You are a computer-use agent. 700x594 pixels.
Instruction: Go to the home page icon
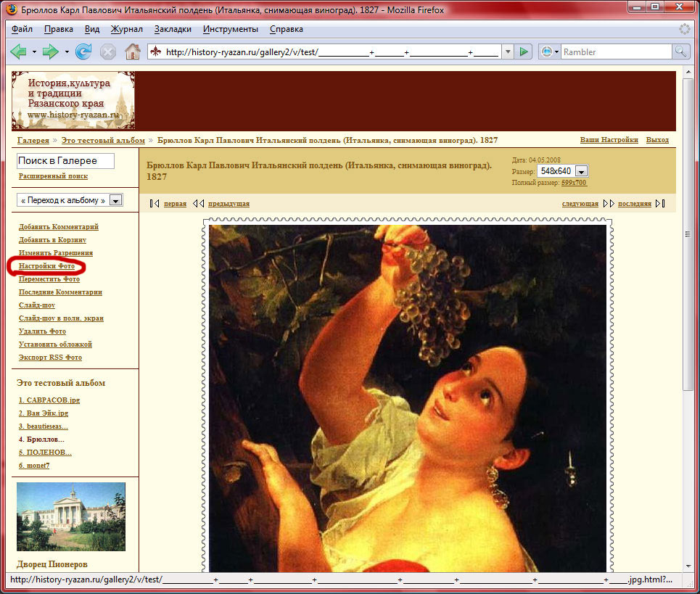tap(132, 51)
